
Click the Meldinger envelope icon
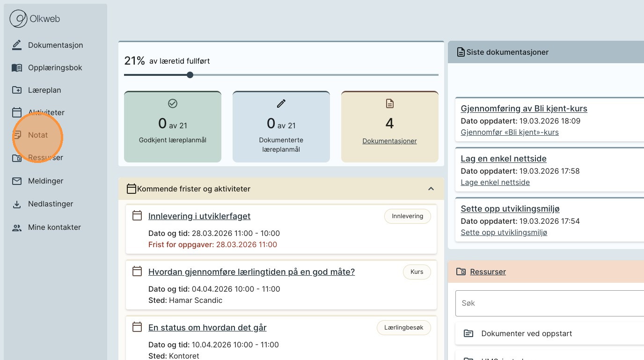pyautogui.click(x=17, y=181)
